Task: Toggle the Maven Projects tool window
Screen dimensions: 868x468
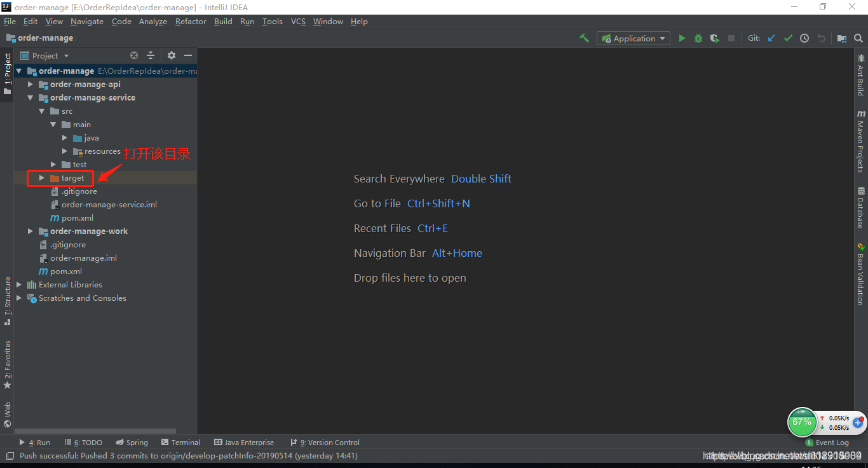Action: pos(861,141)
